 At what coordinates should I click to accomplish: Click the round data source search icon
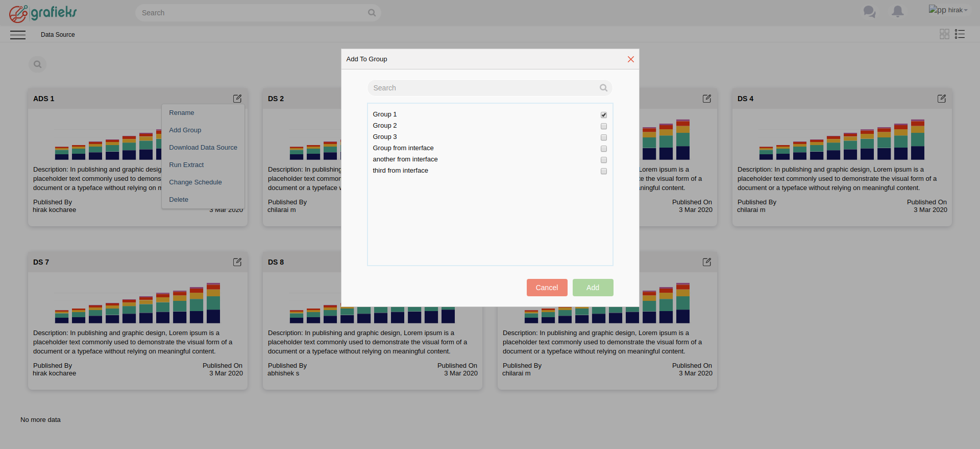tap(37, 64)
